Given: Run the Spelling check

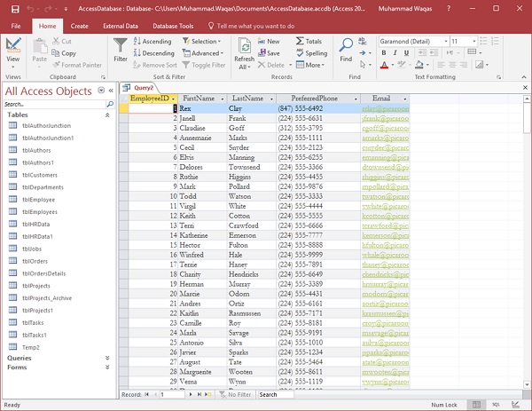Looking at the screenshot, I should point(310,53).
